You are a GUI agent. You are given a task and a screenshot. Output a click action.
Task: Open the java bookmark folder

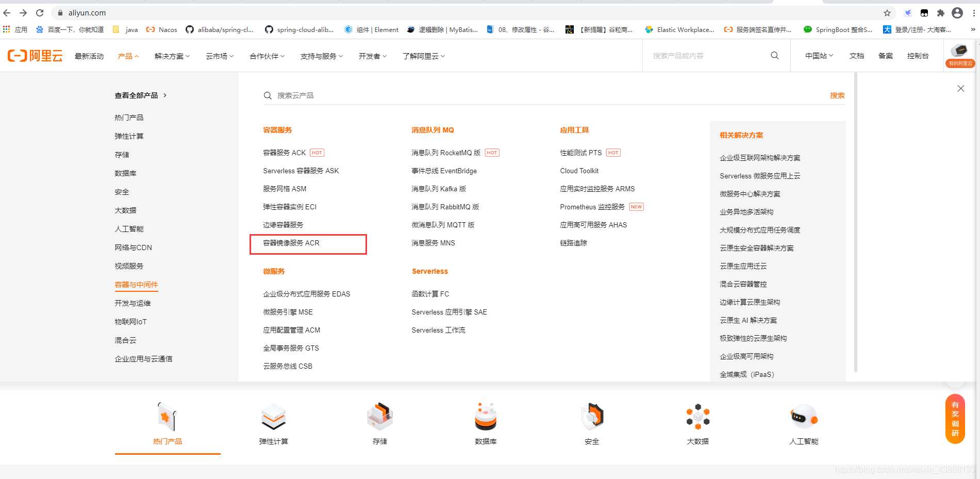[125, 29]
